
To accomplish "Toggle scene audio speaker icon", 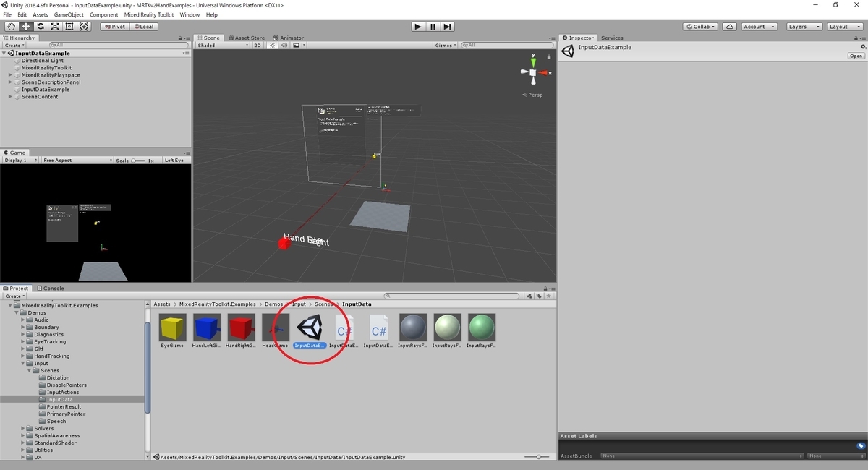I will tap(284, 45).
